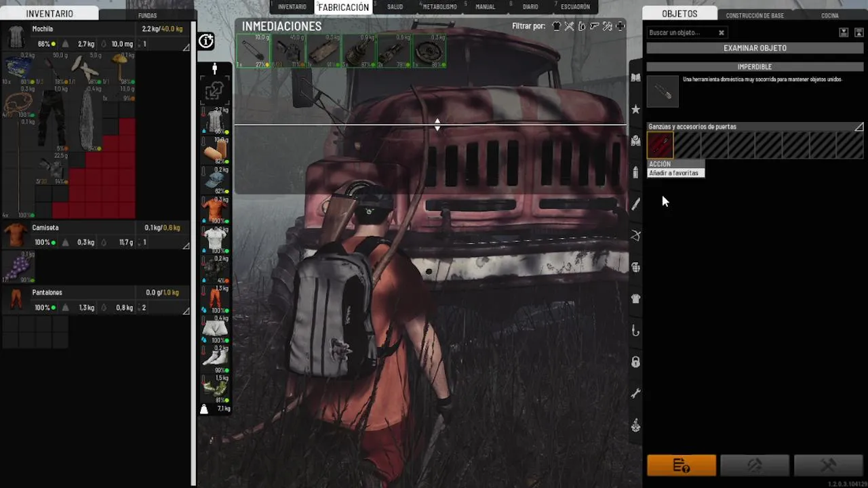Click the swap containers icon

pyautogui.click(x=214, y=90)
